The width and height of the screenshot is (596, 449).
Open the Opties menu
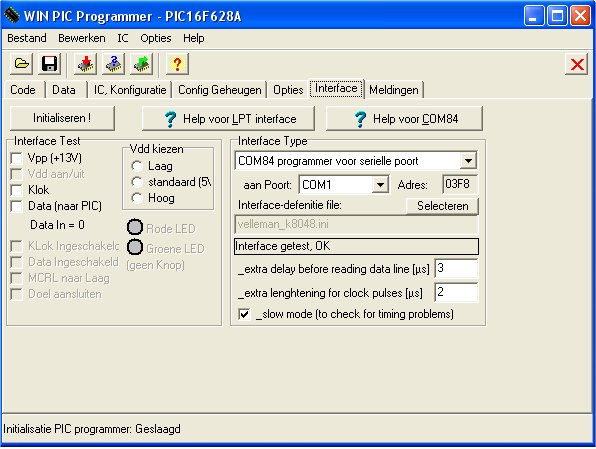click(156, 38)
